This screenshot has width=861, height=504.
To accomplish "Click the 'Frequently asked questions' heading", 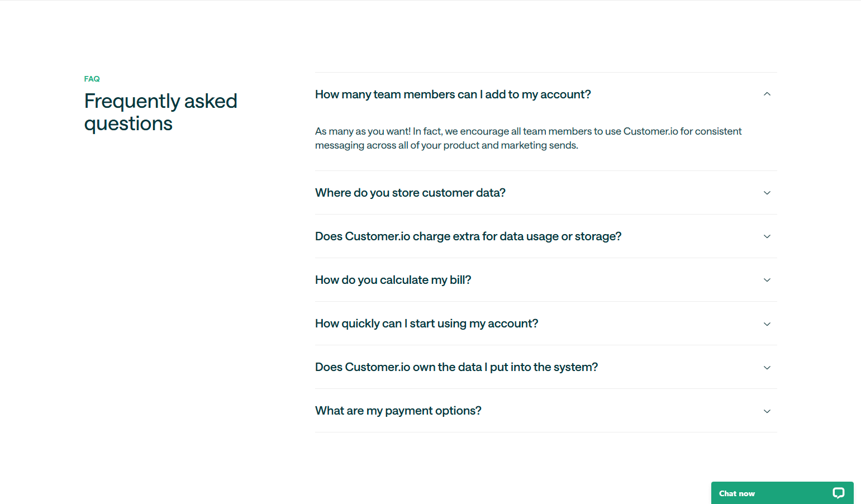I will pyautogui.click(x=160, y=112).
